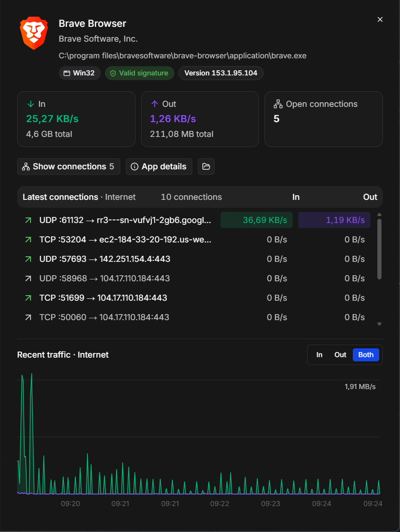Click the purple Out upload arrow icon
The image size is (400, 532).
point(155,104)
